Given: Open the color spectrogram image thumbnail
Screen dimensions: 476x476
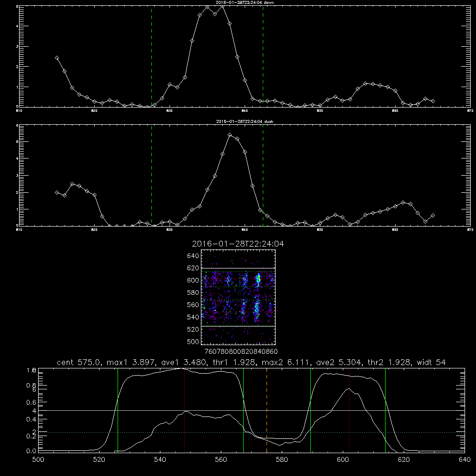Looking at the screenshot, I should (238, 297).
